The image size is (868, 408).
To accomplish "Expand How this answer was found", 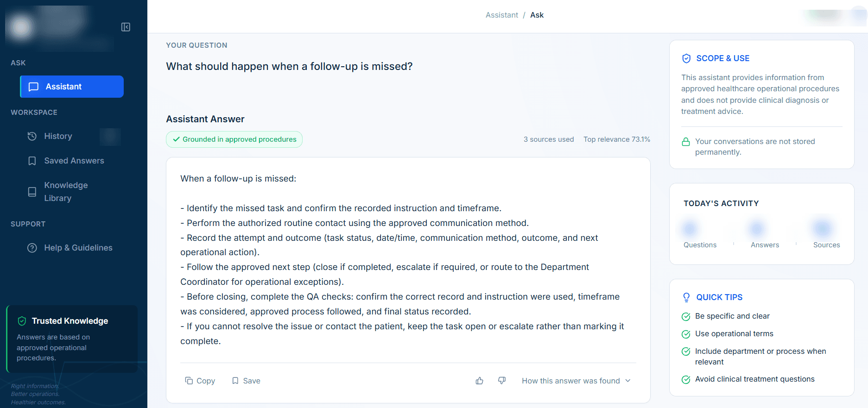I will tap(576, 381).
